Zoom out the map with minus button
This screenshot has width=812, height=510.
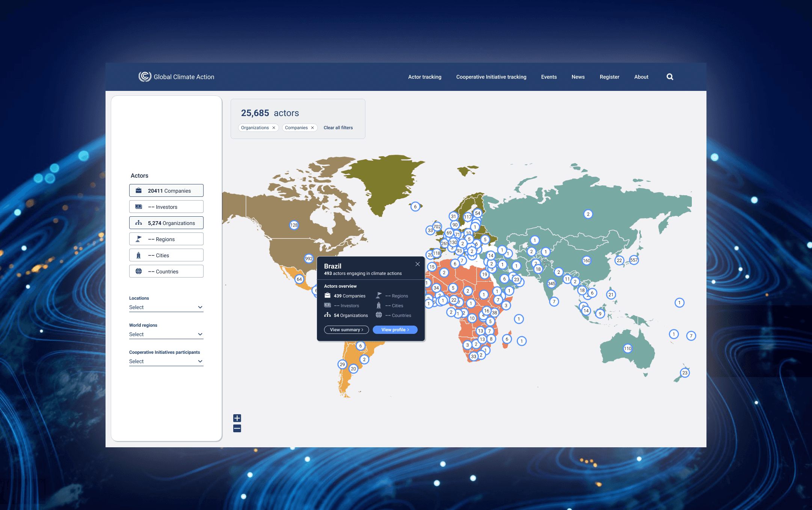(x=237, y=429)
